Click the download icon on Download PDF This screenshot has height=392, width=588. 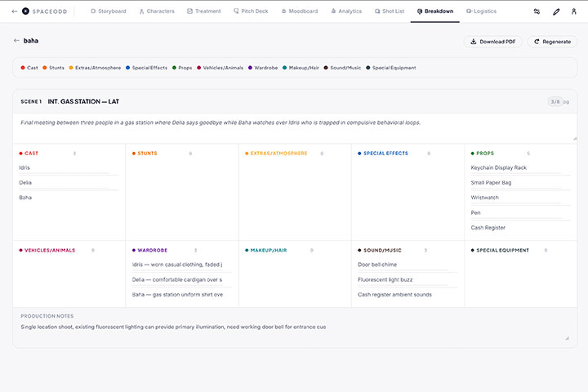click(473, 41)
